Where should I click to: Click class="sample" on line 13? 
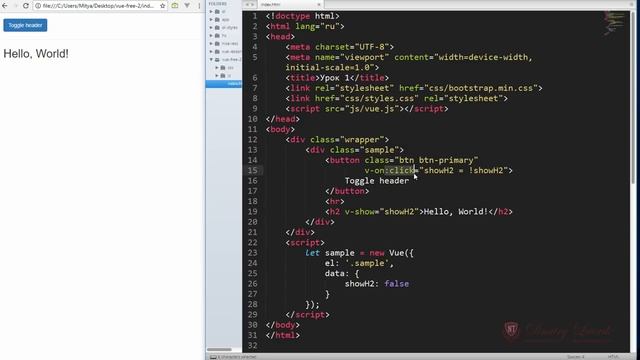pyautogui.click(x=364, y=150)
